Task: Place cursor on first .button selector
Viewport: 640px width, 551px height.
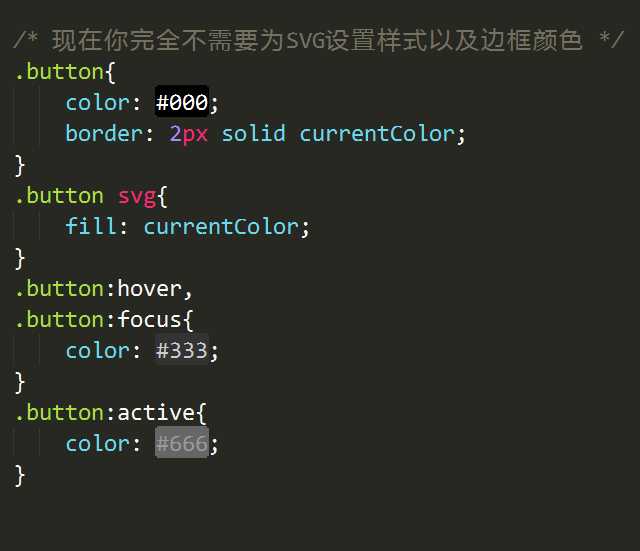Action: pos(60,72)
